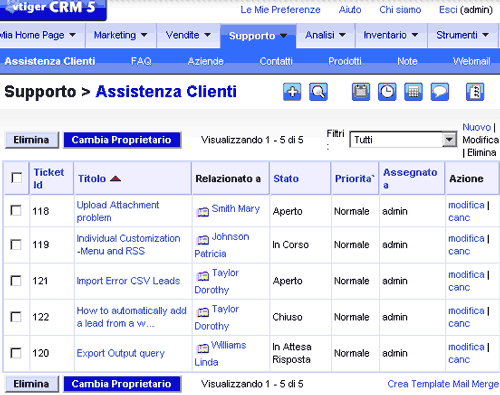
Task: Click modifica for ticket 118
Action: click(466, 205)
